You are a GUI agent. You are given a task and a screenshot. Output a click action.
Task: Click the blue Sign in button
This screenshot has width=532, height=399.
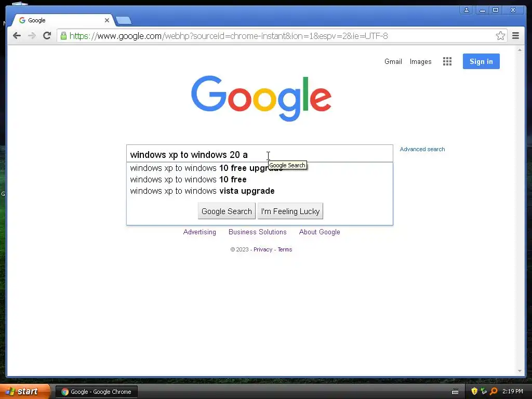481,61
